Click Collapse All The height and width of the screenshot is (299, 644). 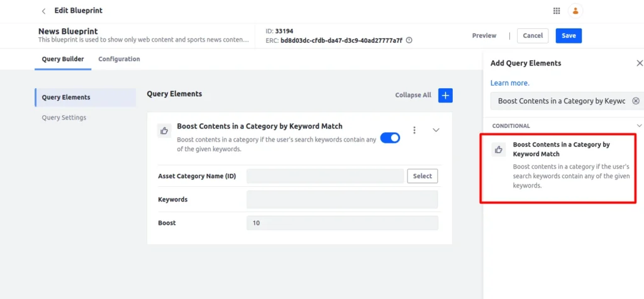coord(413,95)
